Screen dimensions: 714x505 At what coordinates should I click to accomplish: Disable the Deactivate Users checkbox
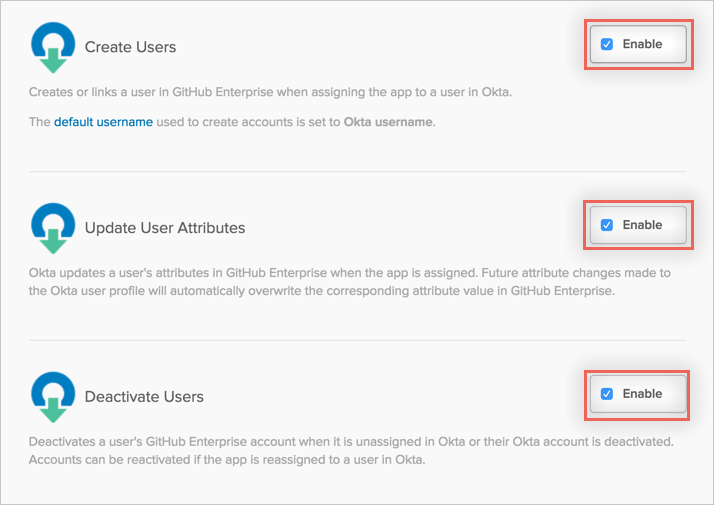[x=607, y=394]
